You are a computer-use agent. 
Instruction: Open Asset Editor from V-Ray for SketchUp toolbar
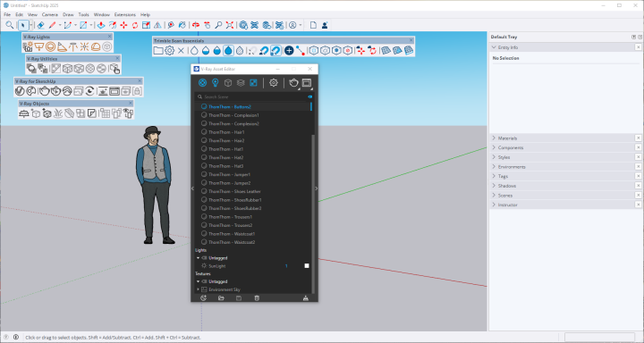tap(20, 91)
